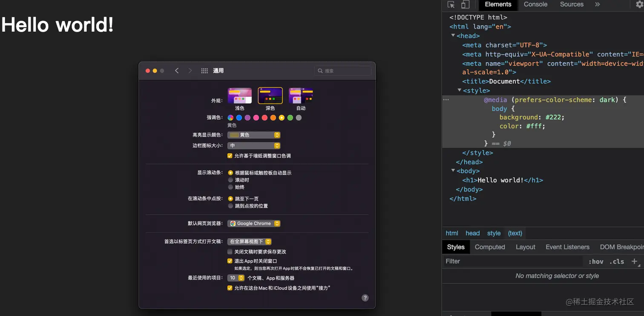
Task: Toggle 允许基于墙纸调整窗口色调 checkbox
Action: tap(230, 156)
